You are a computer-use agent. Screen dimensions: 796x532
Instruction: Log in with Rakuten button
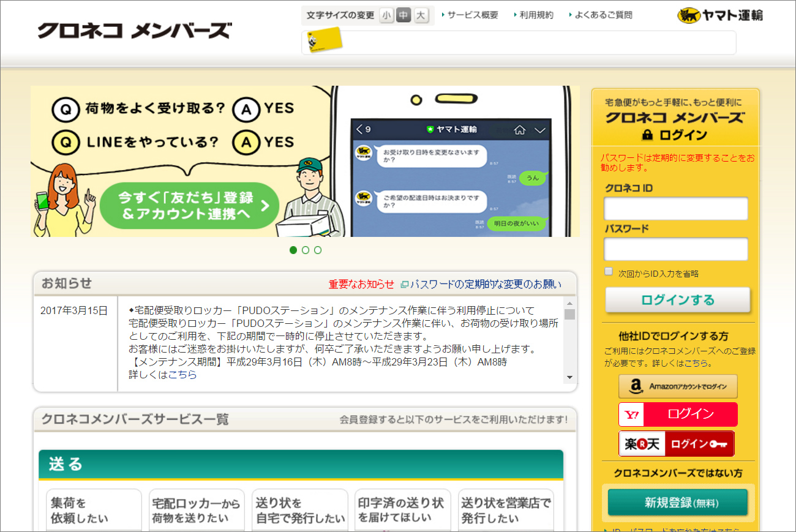tap(677, 444)
